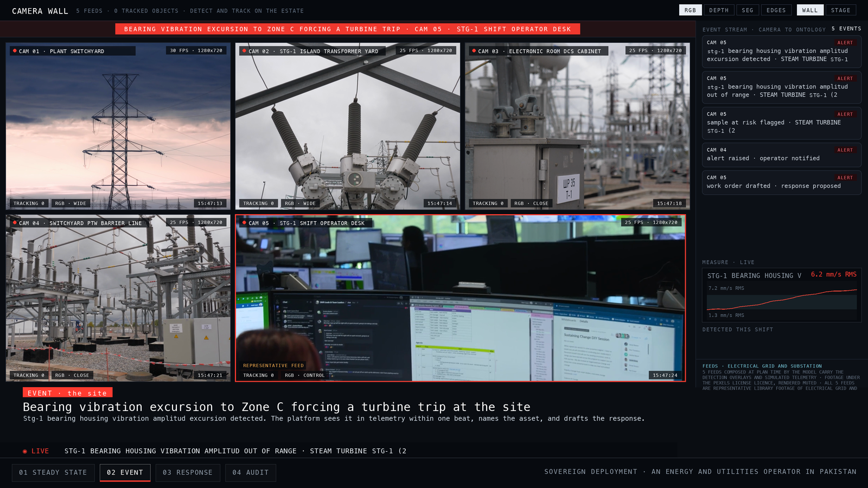Click the 'RGB · CONTROL' chip on CAM 05

[304, 375]
